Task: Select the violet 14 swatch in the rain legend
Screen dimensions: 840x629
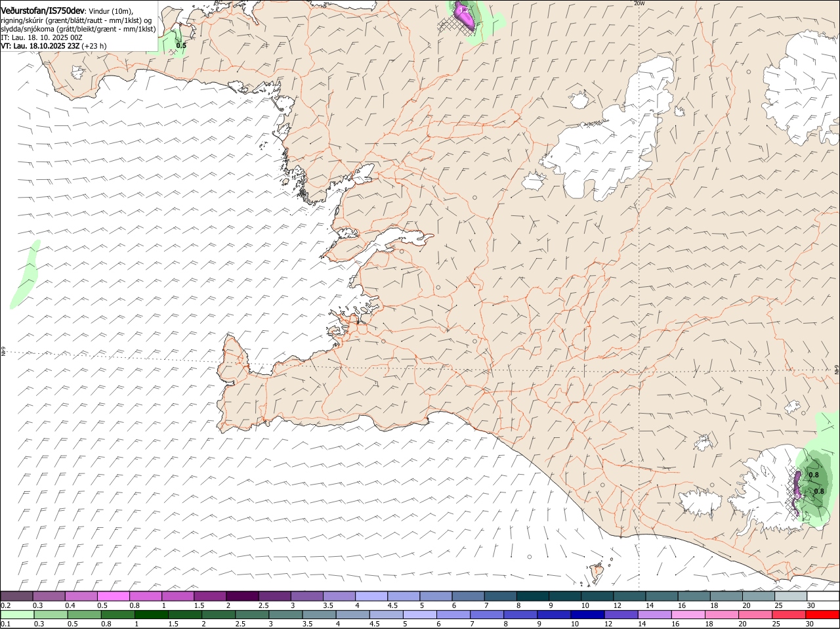Action: (x=655, y=615)
